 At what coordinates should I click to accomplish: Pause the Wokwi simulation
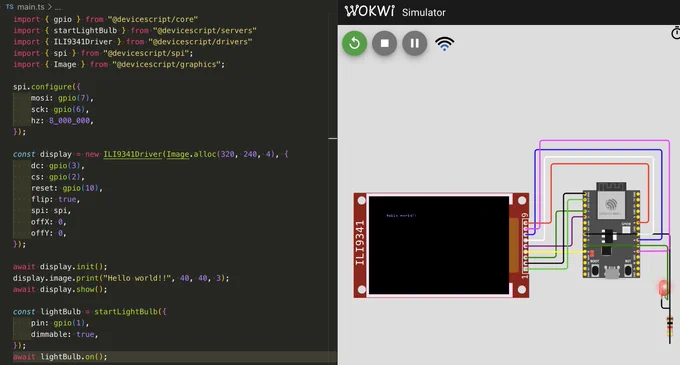(415, 43)
